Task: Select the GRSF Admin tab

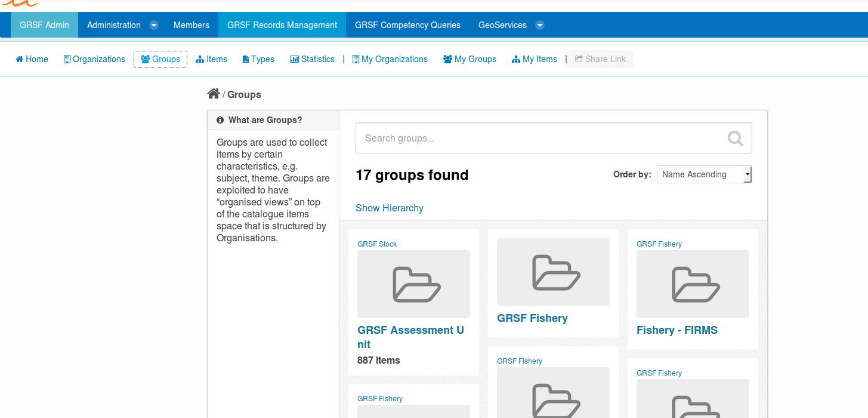Action: (x=44, y=25)
